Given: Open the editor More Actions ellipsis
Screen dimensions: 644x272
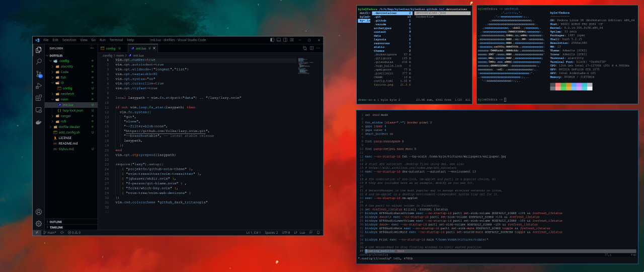Looking at the screenshot, I should [x=318, y=48].
